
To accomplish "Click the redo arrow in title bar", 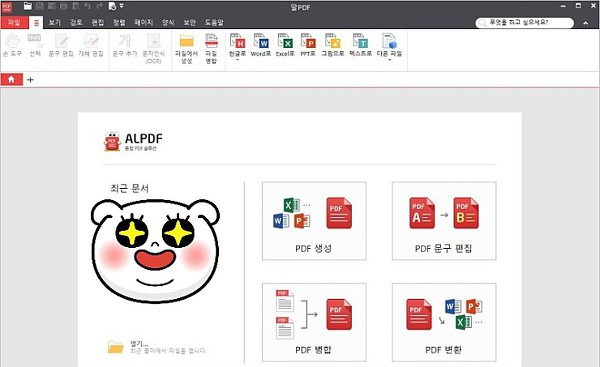I will click(x=99, y=6).
